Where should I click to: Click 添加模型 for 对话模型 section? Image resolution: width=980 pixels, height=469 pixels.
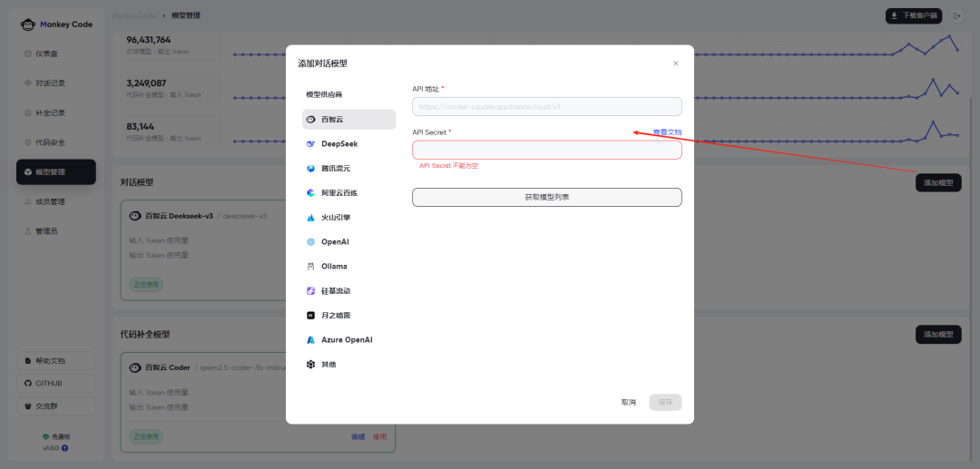tap(939, 183)
